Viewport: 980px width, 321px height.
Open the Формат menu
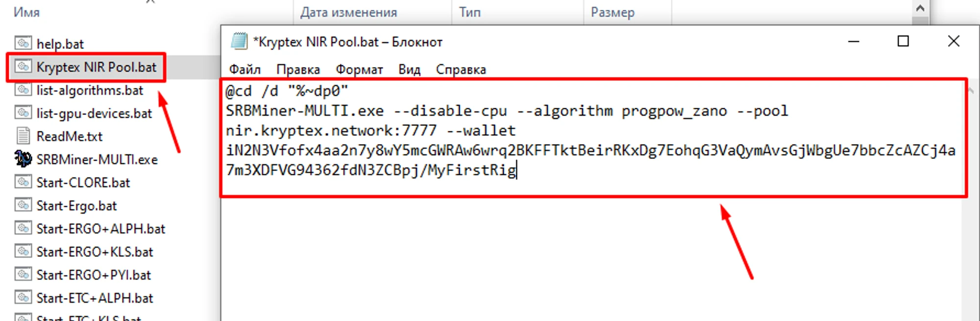tap(359, 70)
